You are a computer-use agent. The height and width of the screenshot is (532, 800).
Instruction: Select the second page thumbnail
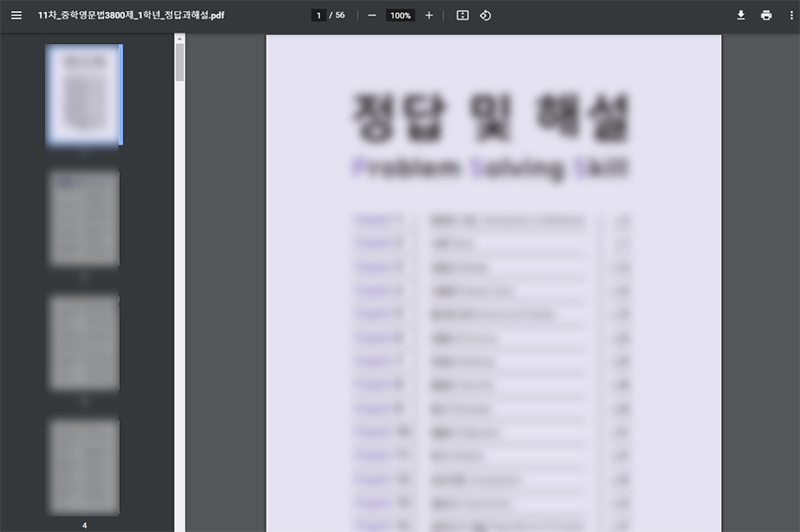[x=84, y=219]
